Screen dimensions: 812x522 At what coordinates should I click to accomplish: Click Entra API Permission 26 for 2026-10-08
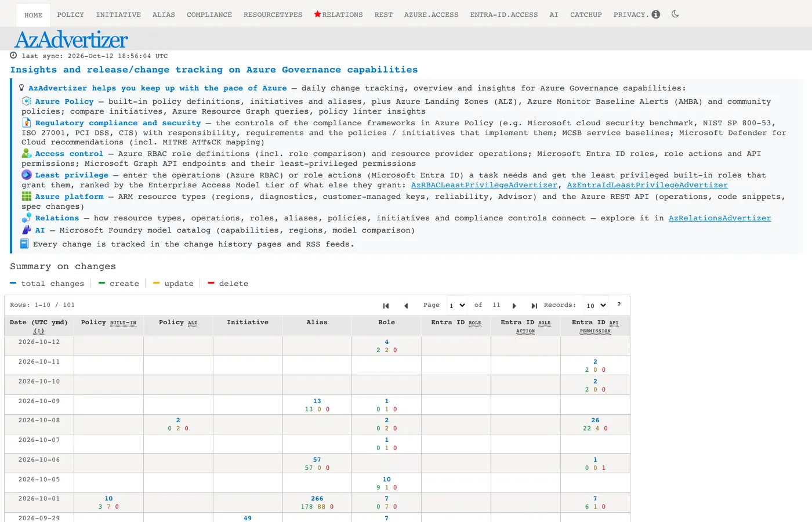coord(595,420)
